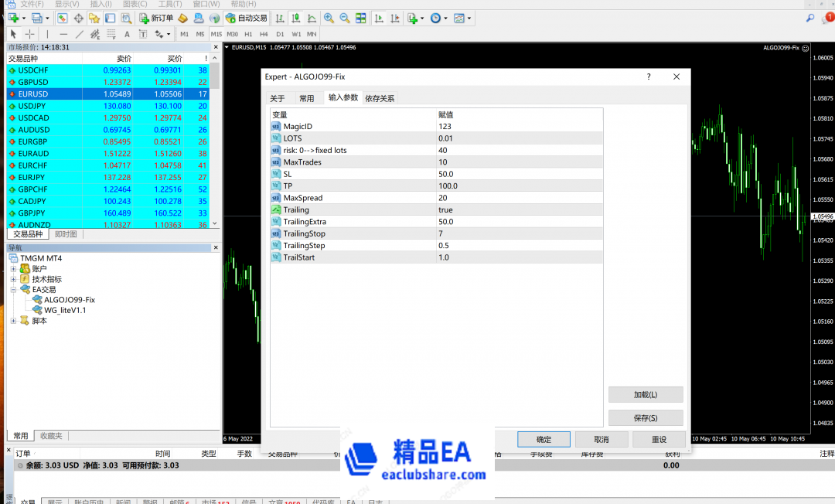Confirm settings with the 确定 button
835x504 pixels.
pyautogui.click(x=543, y=439)
